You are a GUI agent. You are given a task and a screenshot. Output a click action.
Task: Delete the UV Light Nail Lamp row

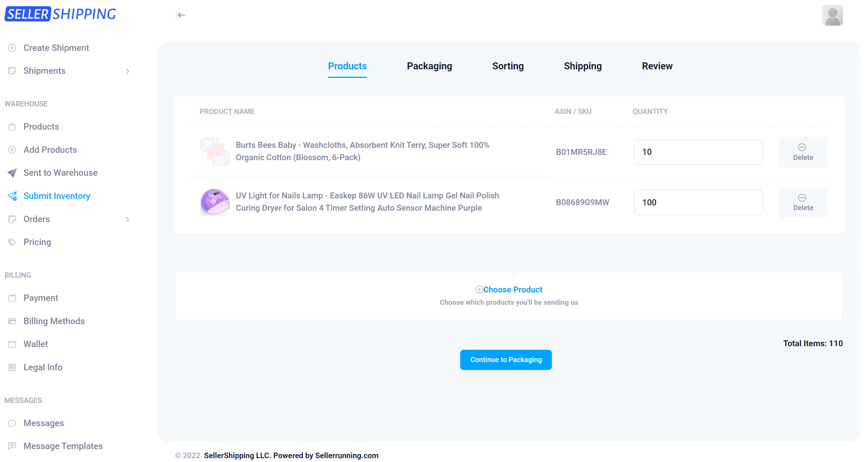(803, 203)
